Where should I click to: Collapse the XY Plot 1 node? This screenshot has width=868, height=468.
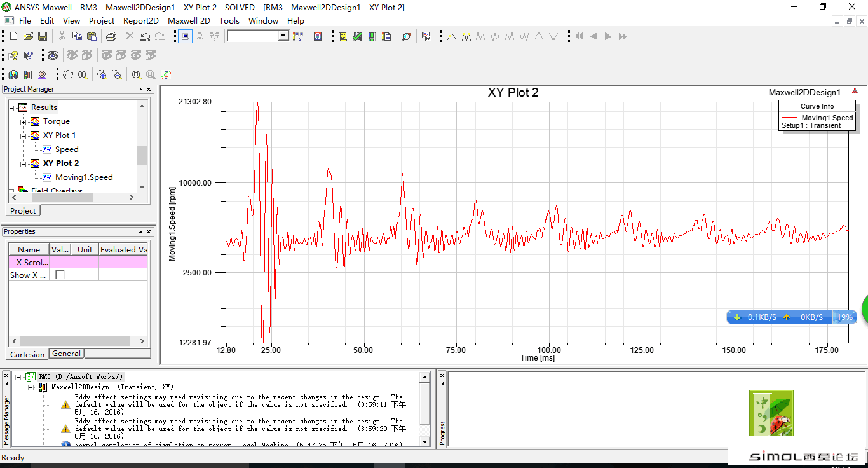tap(24, 135)
